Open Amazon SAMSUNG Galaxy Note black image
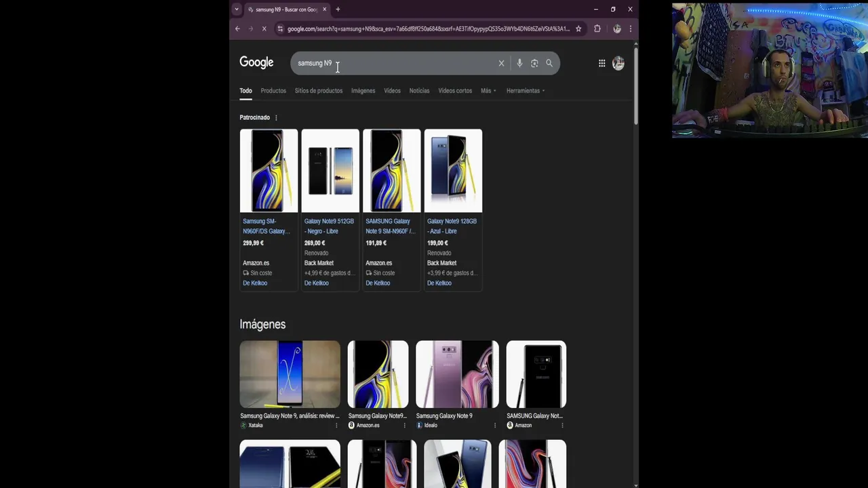The height and width of the screenshot is (488, 868). coord(536,374)
